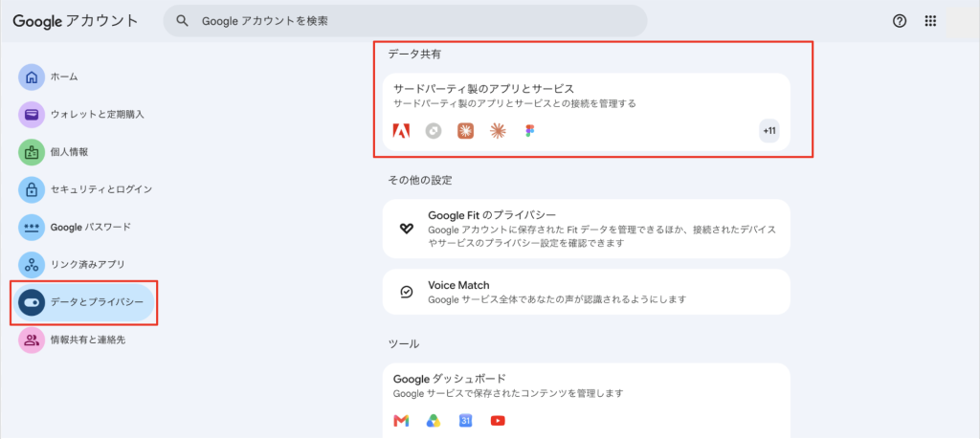Open セキュリティとログイン sidebar item

tap(84, 189)
